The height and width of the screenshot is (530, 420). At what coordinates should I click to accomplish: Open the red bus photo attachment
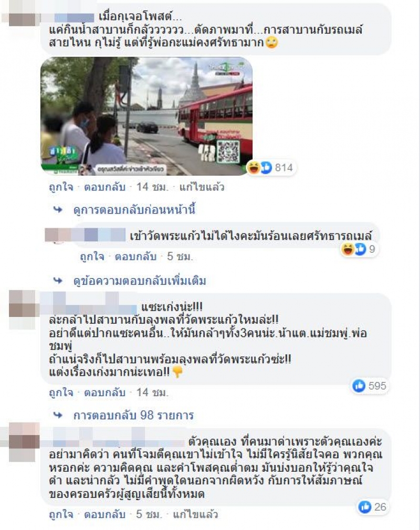146,116
